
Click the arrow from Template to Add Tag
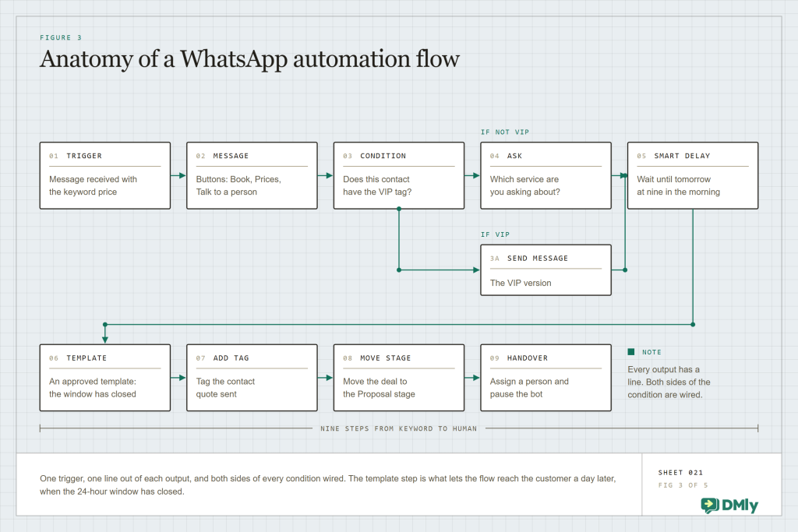[178, 378]
